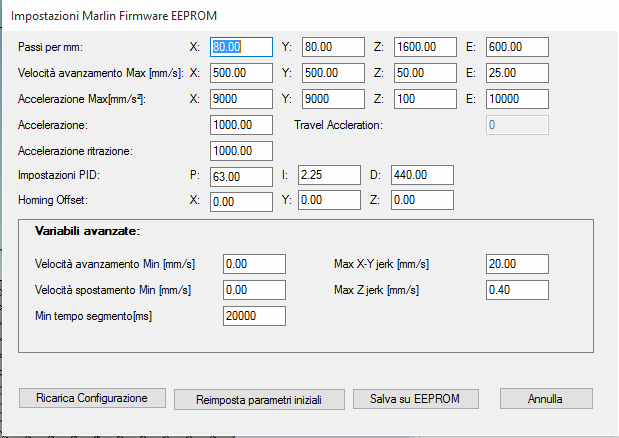Focus the Accelerazione Max X field
Viewport: 619px width, 438px height.
click(x=241, y=99)
